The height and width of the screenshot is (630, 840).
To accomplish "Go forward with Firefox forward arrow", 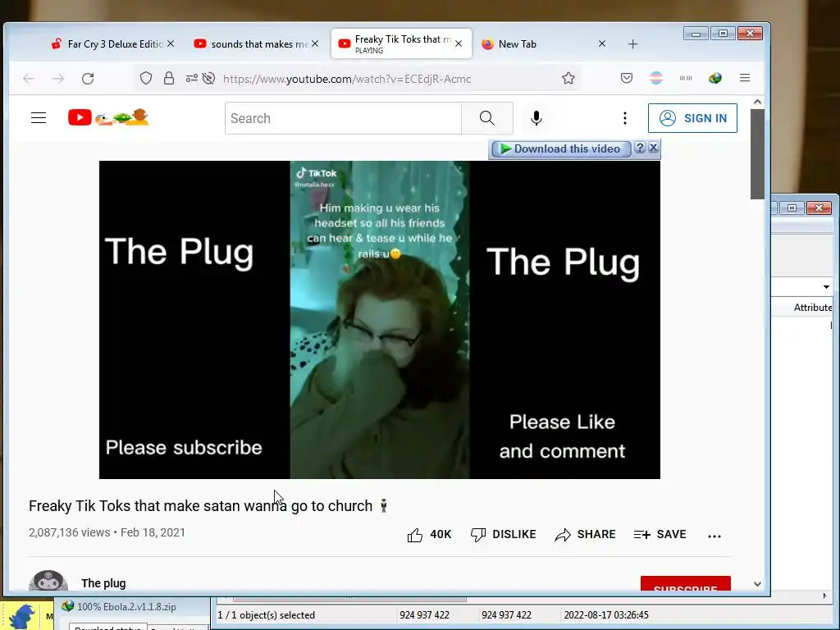I will coord(58,79).
